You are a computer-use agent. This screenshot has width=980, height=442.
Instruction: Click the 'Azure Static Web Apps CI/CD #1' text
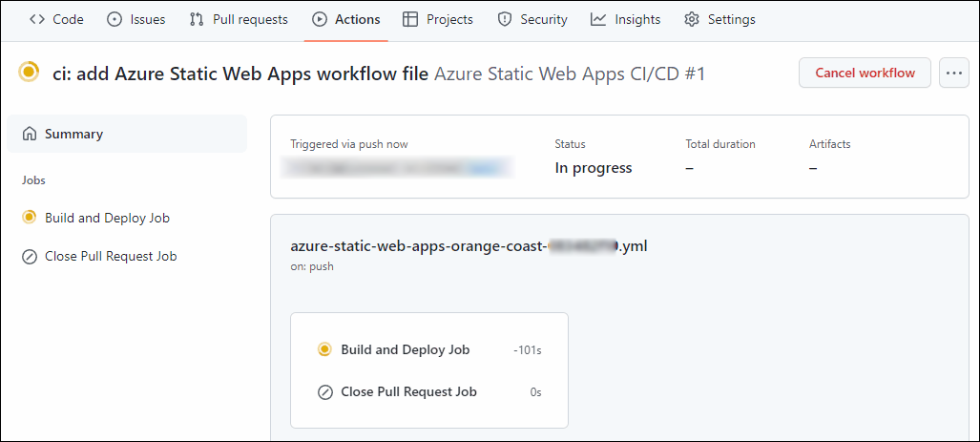(570, 74)
